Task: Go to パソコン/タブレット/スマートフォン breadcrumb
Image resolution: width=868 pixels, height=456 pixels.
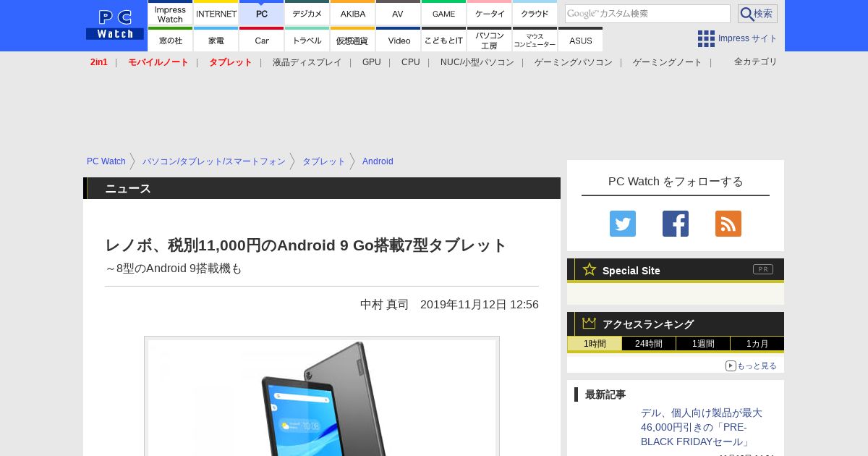Action: (x=214, y=161)
